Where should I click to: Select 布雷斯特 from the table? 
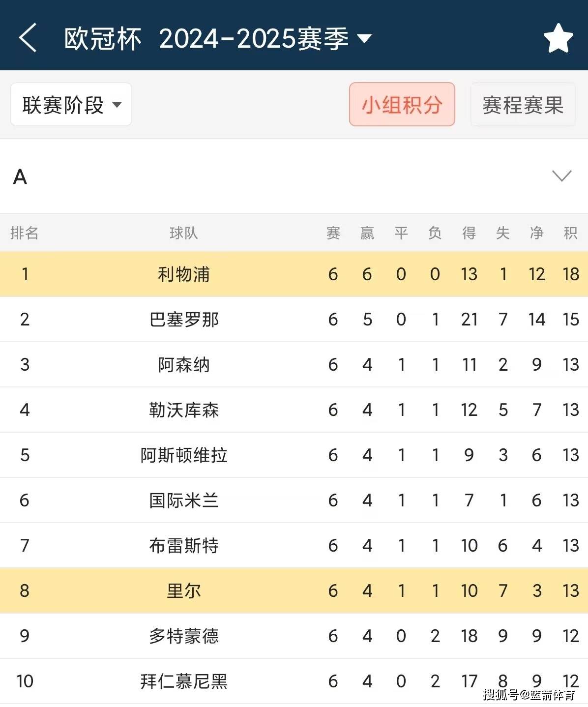coord(183,545)
